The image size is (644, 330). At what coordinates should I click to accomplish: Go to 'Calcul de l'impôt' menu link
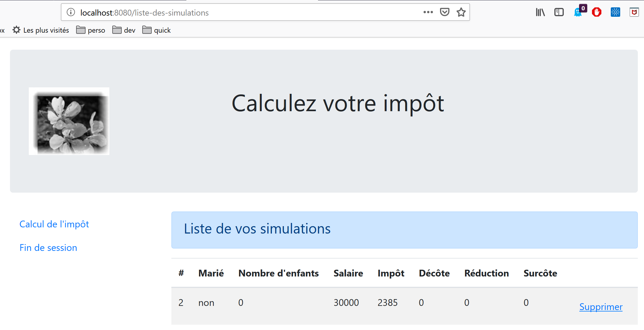click(x=54, y=224)
